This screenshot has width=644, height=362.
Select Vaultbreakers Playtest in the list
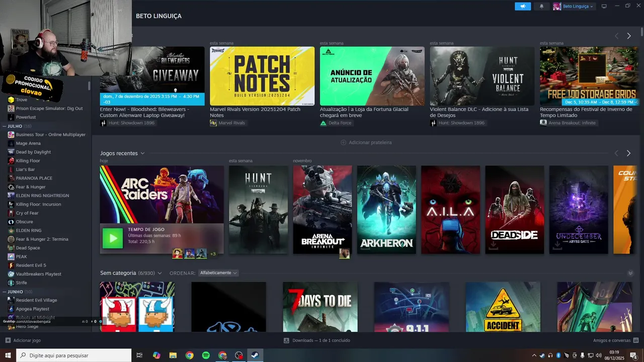[38, 274]
